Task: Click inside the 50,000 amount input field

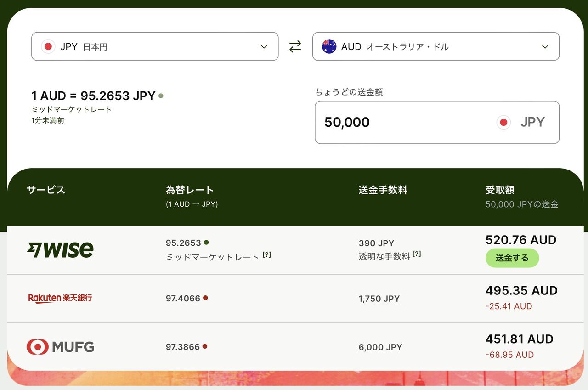Action: tap(367, 122)
